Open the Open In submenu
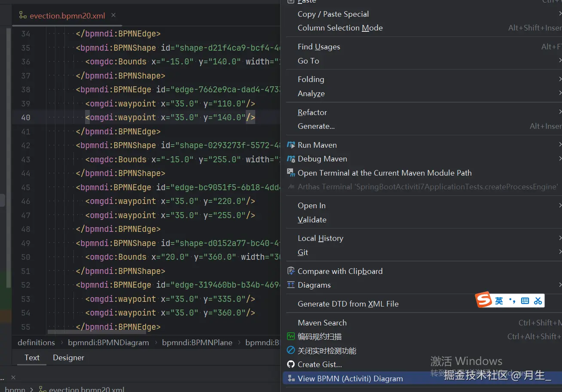This screenshot has height=392, width=562. pos(421,206)
